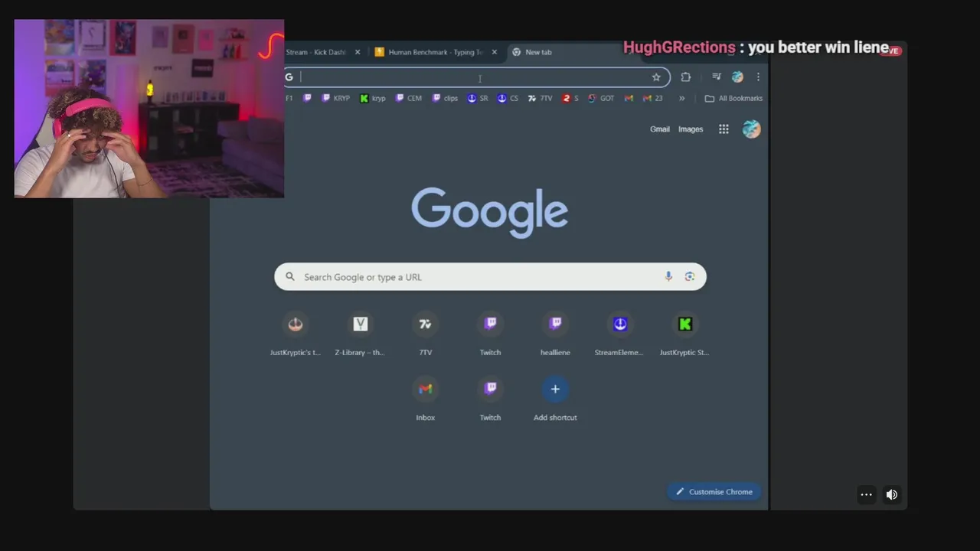Viewport: 980px width, 551px height.
Task: Open the Gmail bookmark labeled 23
Action: click(653, 99)
